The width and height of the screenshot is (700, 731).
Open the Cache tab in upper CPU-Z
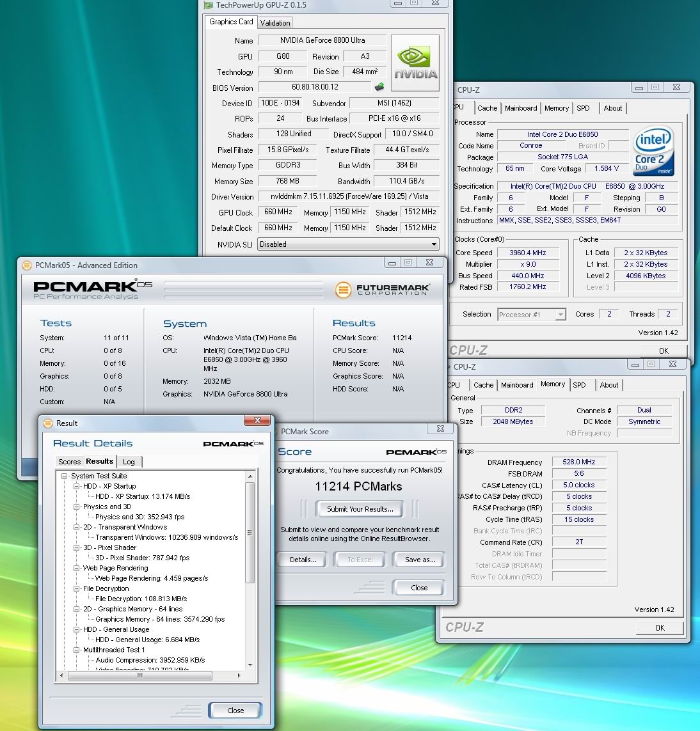(488, 108)
